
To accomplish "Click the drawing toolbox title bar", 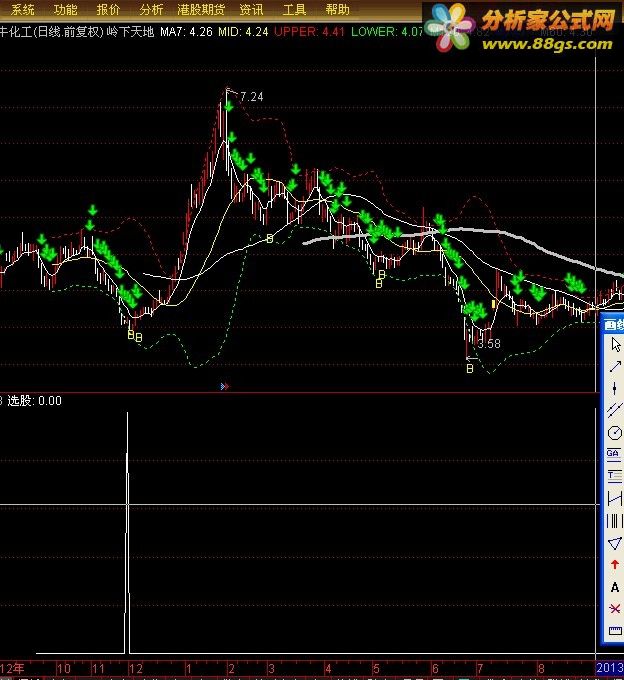I will coord(613,324).
